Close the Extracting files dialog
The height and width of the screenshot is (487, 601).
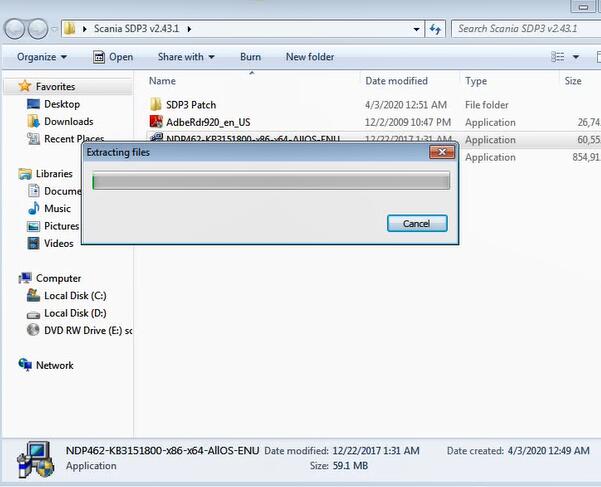(442, 152)
